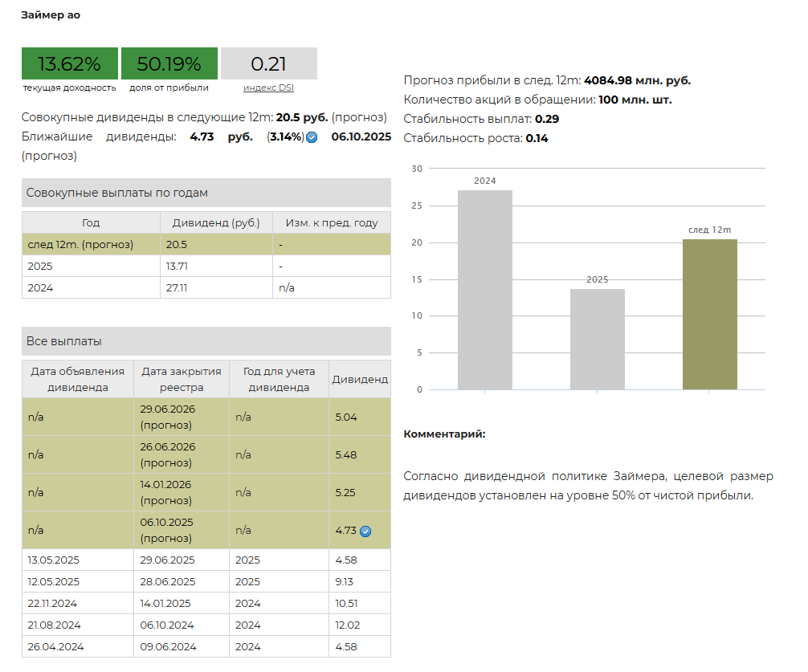The width and height of the screenshot is (808, 672).
Task: Select the 0.21 DSI index box
Action: (268, 64)
